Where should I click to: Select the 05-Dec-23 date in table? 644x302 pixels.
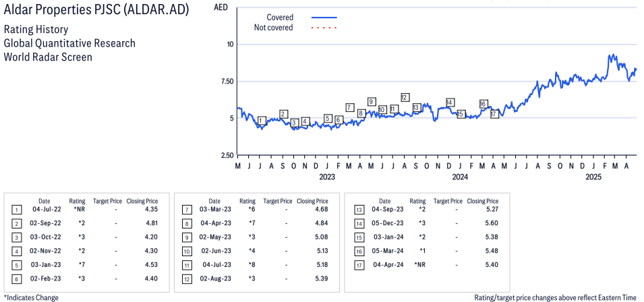point(387,223)
